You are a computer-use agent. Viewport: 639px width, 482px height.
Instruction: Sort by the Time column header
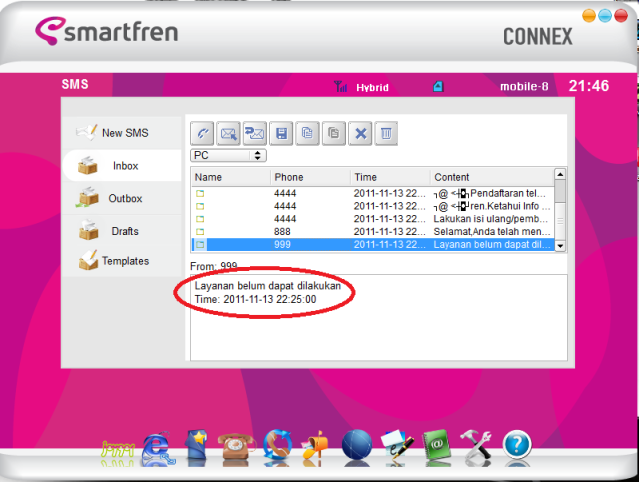tap(390, 177)
